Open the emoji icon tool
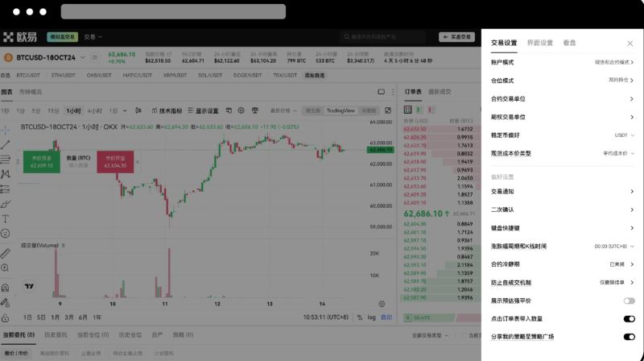 click(x=6, y=234)
